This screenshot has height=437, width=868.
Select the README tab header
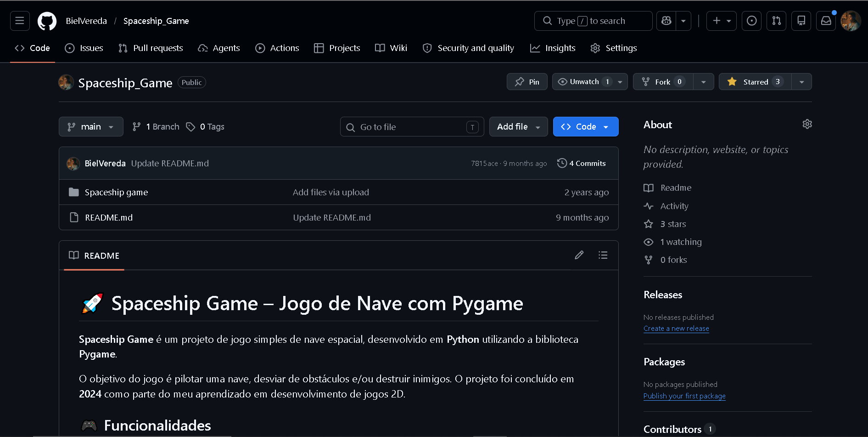click(x=94, y=255)
